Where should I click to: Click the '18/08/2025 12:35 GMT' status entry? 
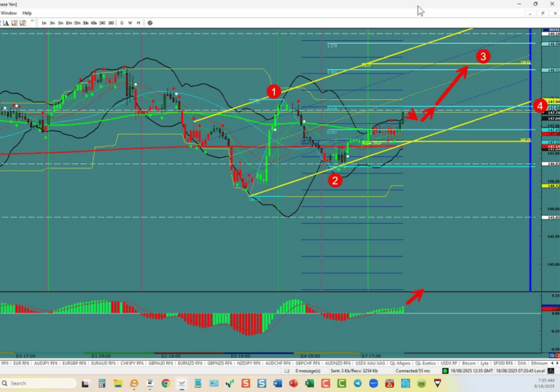[x=472, y=371]
